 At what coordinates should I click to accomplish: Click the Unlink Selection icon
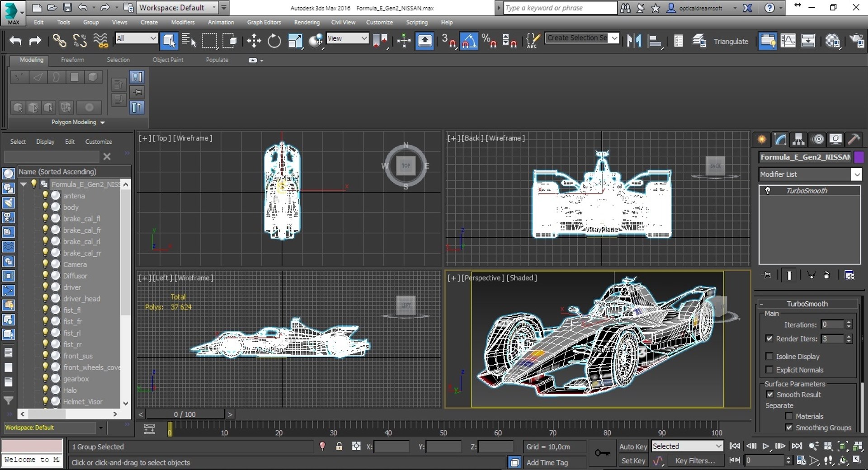point(80,41)
